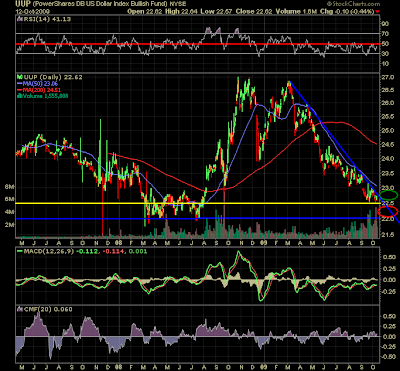400x371 pixels.
Task: Click the 24.5 price axis label
Action: pos(387,145)
